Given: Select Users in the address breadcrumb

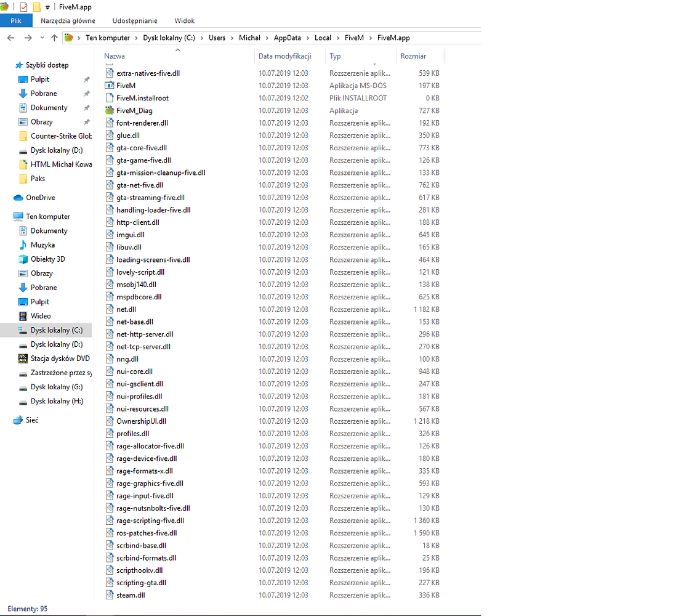Looking at the screenshot, I should tap(217, 38).
